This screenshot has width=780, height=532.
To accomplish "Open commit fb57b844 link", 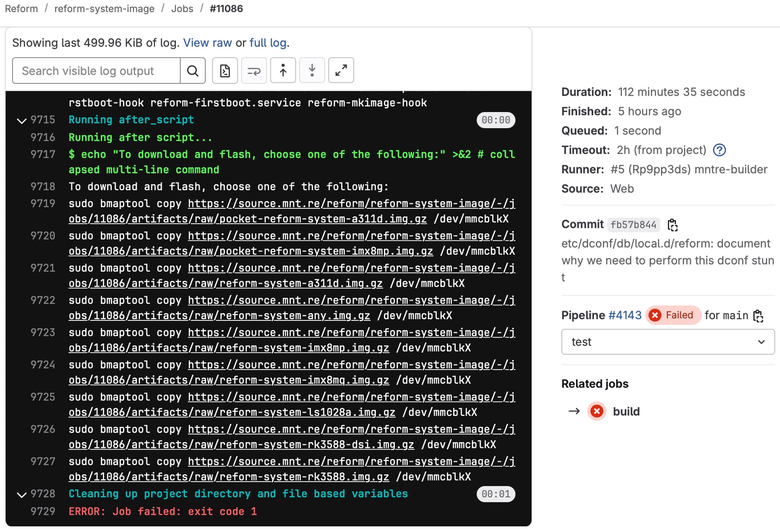I will (x=633, y=225).
